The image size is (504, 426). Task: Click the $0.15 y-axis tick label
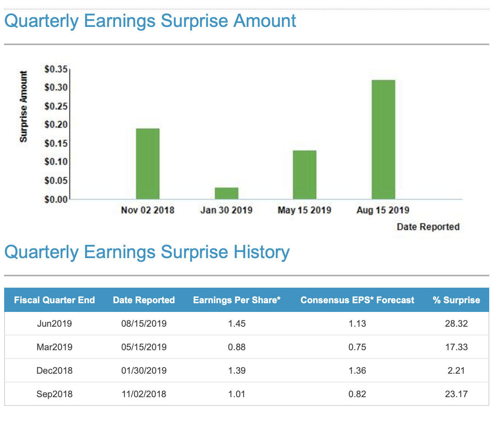click(x=56, y=144)
